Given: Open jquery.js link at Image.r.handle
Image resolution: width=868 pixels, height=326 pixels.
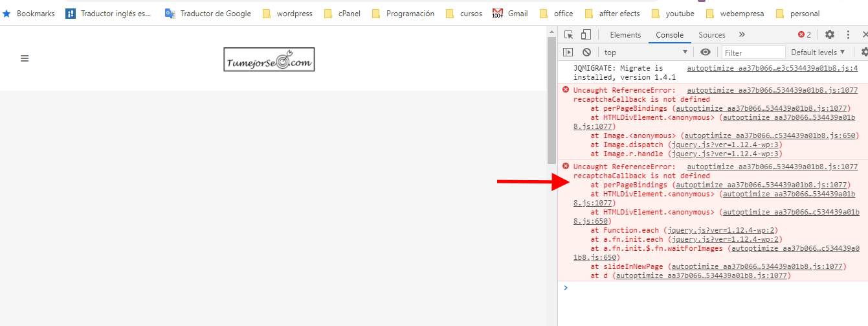Looking at the screenshot, I should click(x=725, y=154).
